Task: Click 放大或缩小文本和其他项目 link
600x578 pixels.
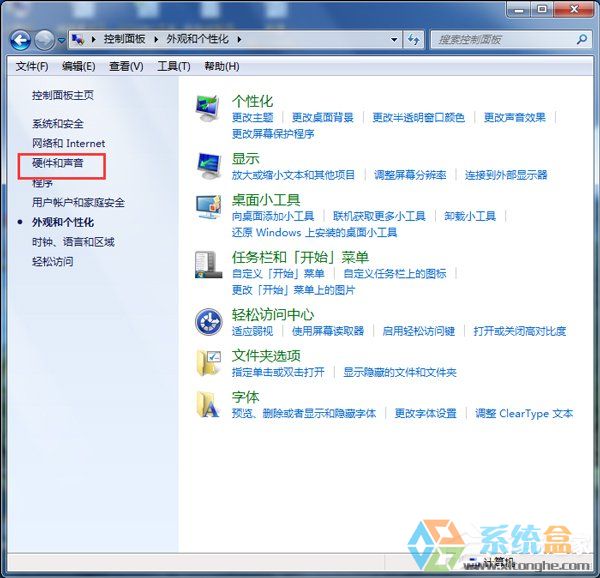Action: click(293, 175)
